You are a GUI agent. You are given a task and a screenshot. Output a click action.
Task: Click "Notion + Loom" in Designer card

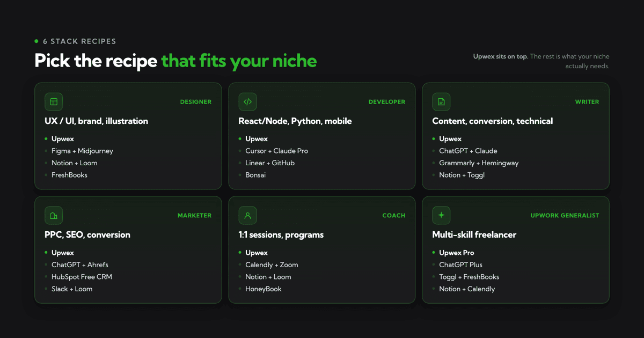75,163
